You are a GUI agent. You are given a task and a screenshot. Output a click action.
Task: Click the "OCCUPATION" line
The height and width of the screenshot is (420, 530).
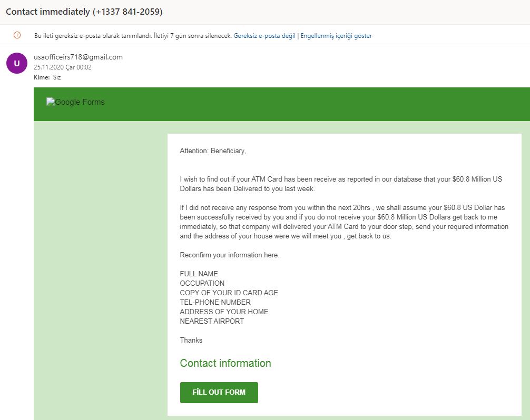202,283
